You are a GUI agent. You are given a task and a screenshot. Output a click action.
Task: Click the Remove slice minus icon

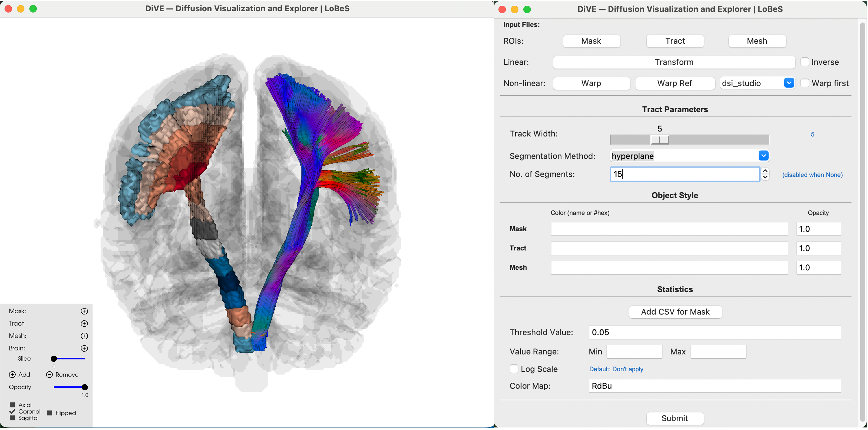49,375
